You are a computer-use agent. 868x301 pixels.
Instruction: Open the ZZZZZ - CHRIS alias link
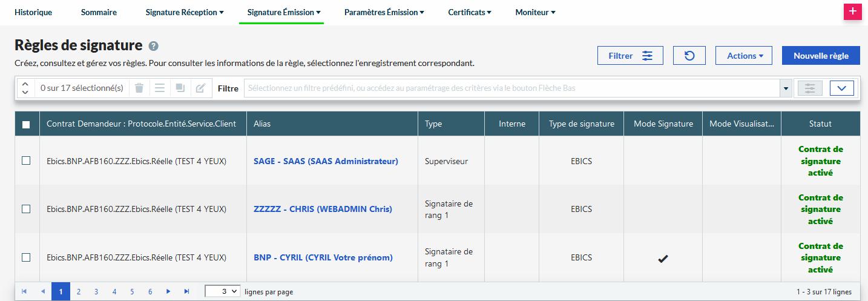[x=323, y=209]
